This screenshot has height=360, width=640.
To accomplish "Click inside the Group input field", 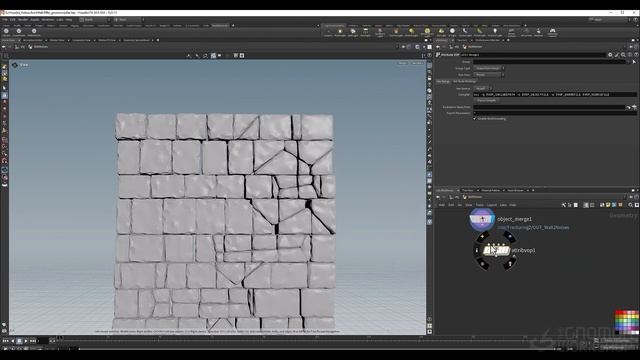I will (x=549, y=62).
